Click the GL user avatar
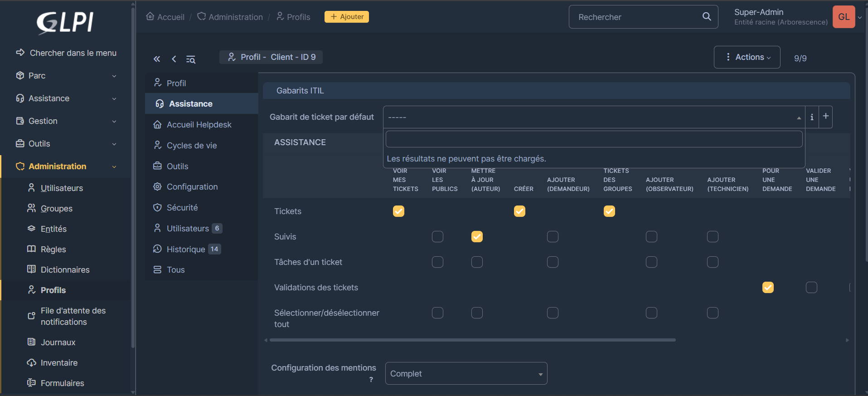The image size is (868, 396). pos(844,17)
